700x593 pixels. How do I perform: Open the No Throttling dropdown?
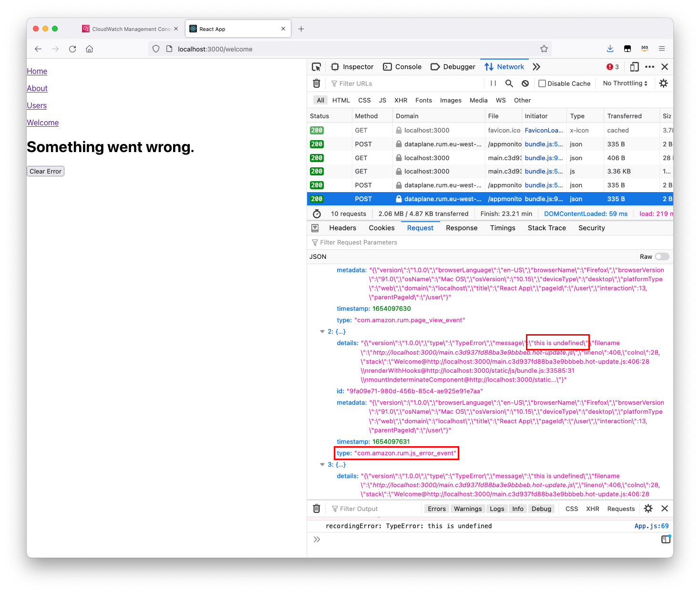[x=624, y=83]
